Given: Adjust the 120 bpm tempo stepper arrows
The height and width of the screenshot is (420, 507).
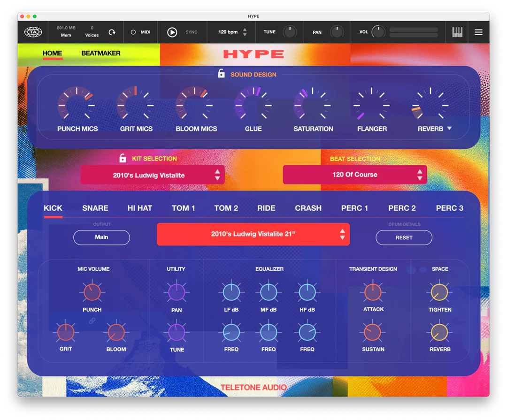Looking at the screenshot, I should pyautogui.click(x=245, y=32).
